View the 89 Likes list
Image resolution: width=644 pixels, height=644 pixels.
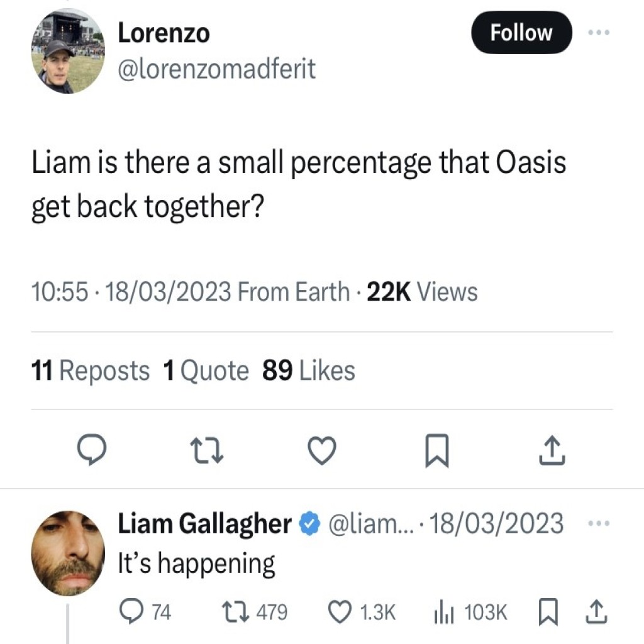(308, 371)
